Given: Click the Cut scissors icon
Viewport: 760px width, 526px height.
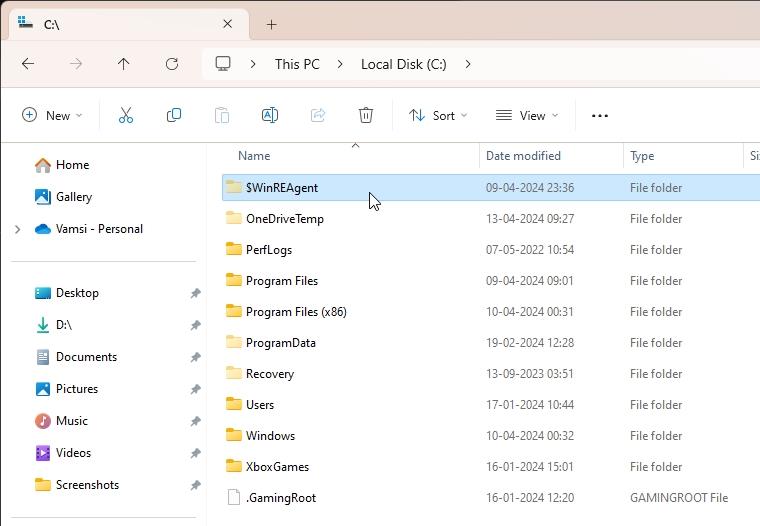Looking at the screenshot, I should (x=126, y=115).
